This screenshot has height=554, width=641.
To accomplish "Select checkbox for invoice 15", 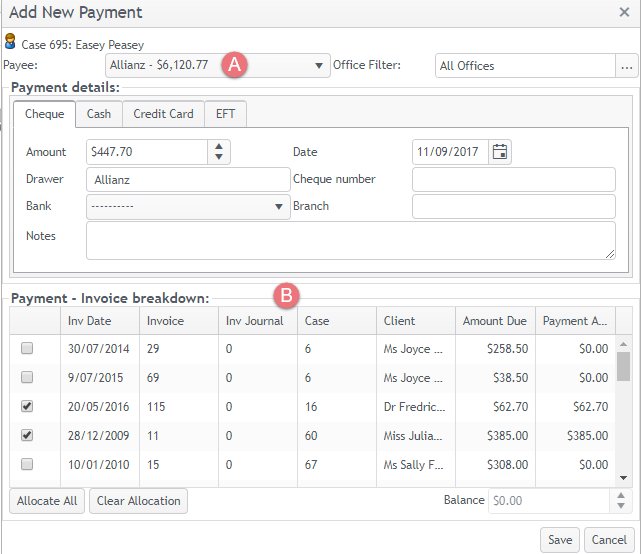I will (27, 464).
